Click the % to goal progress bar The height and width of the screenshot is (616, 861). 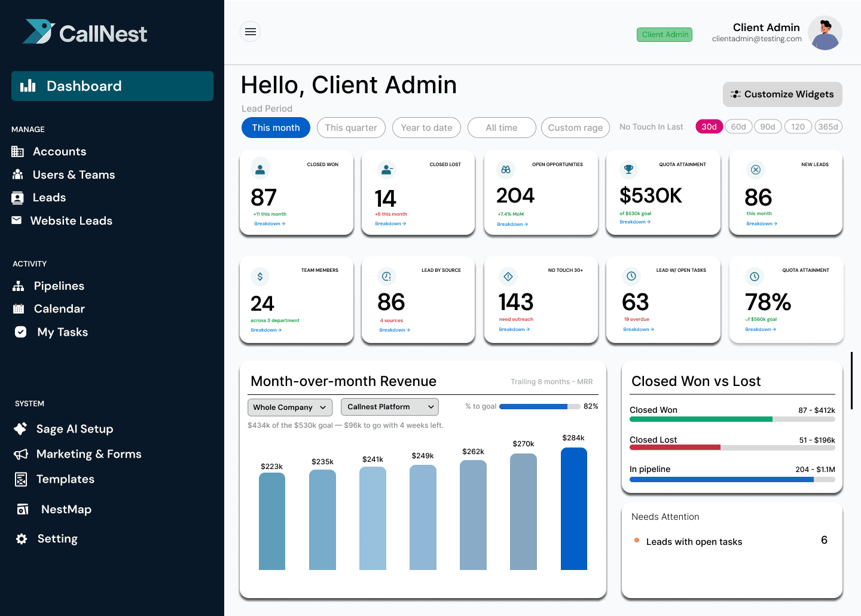pos(539,407)
